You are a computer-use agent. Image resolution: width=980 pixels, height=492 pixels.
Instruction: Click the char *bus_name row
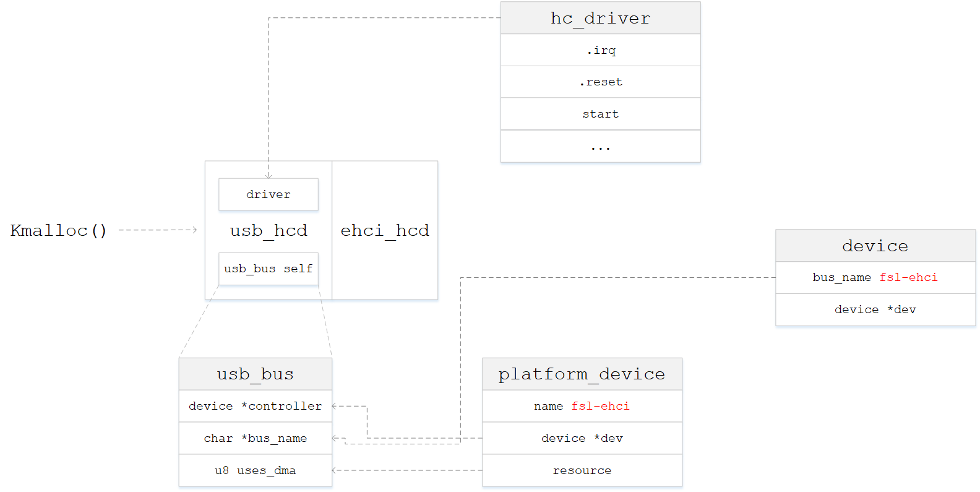(256, 438)
